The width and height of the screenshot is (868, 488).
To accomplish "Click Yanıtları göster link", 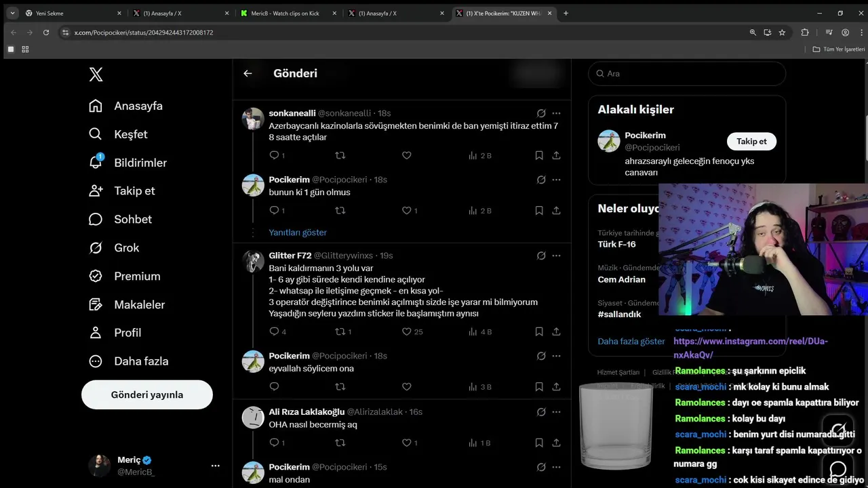I will coord(298,232).
